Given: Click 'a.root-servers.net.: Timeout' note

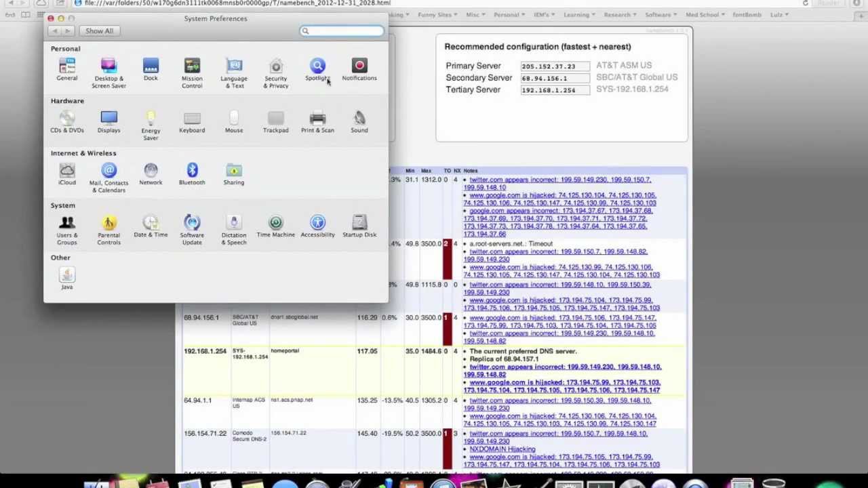Looking at the screenshot, I should pyautogui.click(x=511, y=244).
